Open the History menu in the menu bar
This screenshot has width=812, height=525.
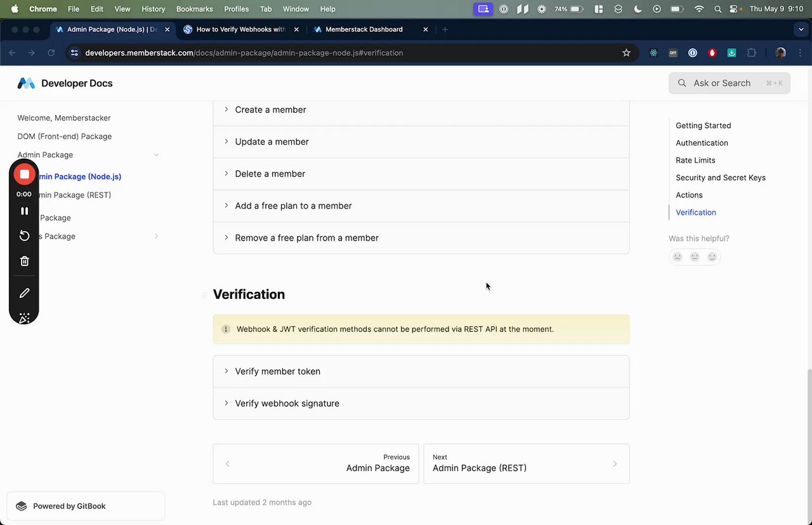(153, 9)
